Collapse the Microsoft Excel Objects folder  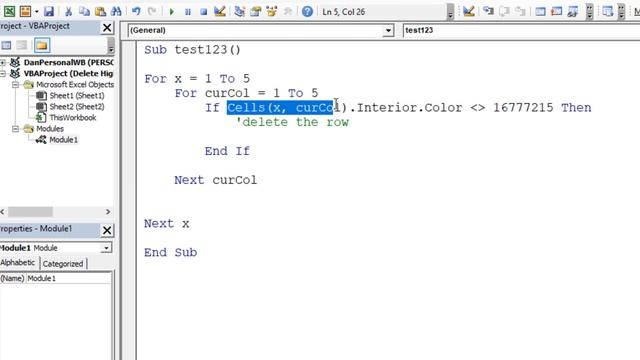tap(15, 84)
